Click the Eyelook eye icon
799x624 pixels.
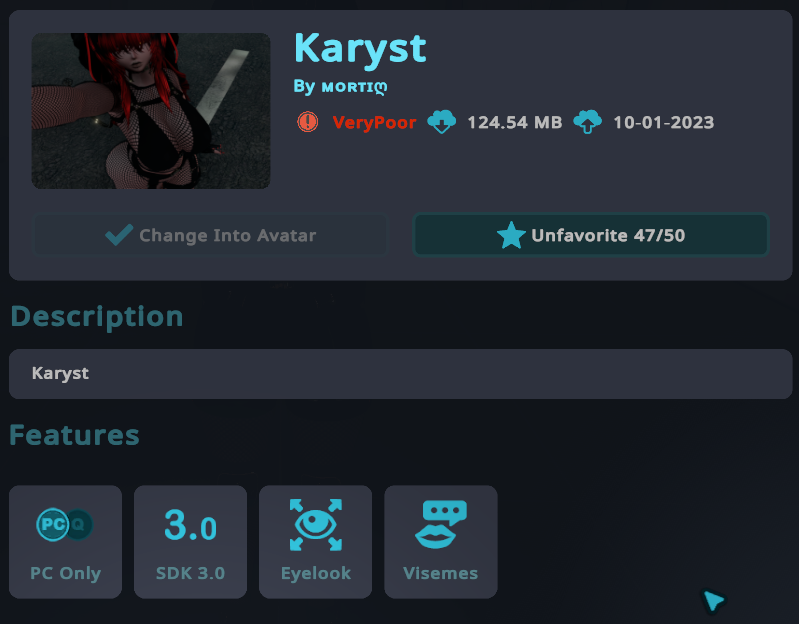[x=316, y=525]
